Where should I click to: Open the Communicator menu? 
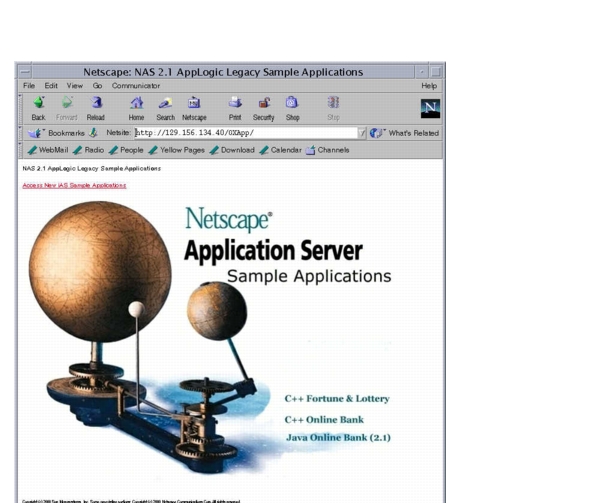[x=136, y=86]
